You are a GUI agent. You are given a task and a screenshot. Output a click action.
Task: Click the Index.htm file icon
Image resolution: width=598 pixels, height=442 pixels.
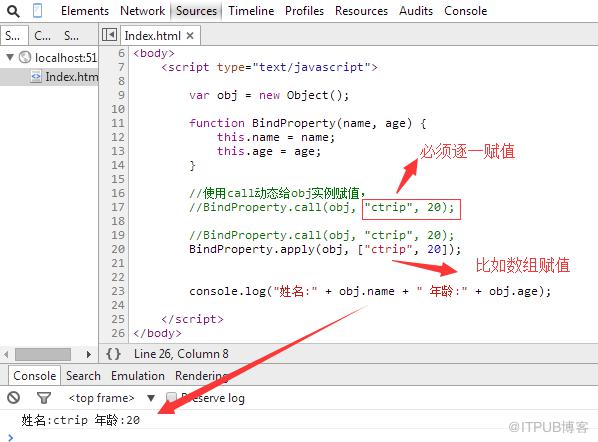(36, 76)
